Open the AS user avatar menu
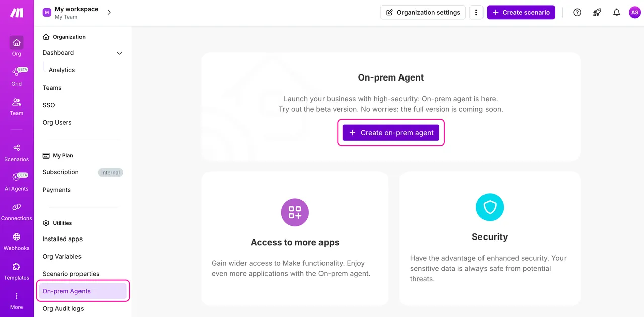The height and width of the screenshot is (317, 644). point(635,13)
